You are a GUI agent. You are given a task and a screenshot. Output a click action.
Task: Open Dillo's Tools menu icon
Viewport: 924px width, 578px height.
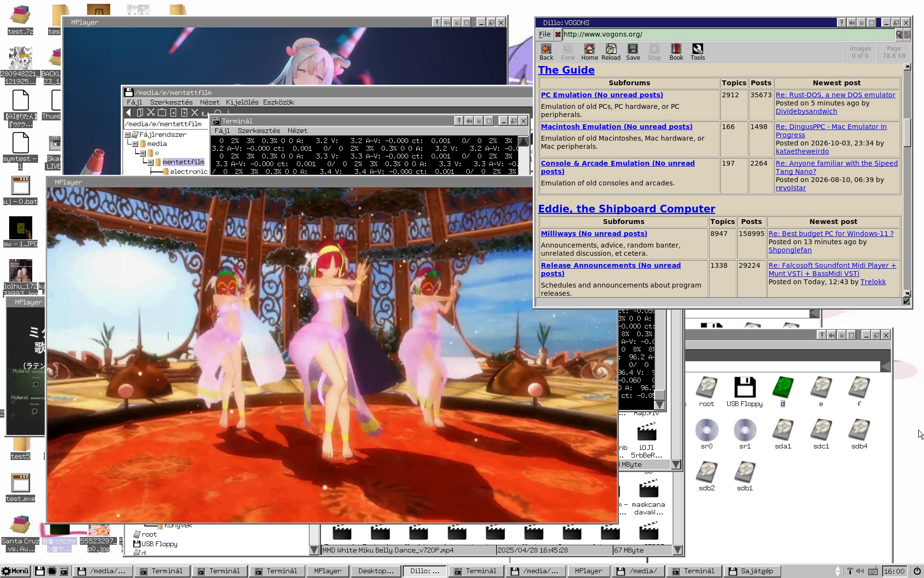697,52
